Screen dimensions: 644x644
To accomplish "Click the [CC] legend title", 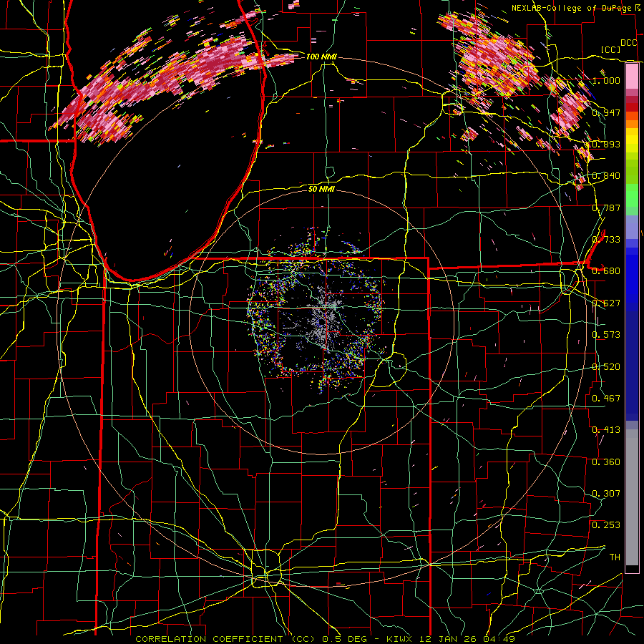I will pyautogui.click(x=611, y=49).
